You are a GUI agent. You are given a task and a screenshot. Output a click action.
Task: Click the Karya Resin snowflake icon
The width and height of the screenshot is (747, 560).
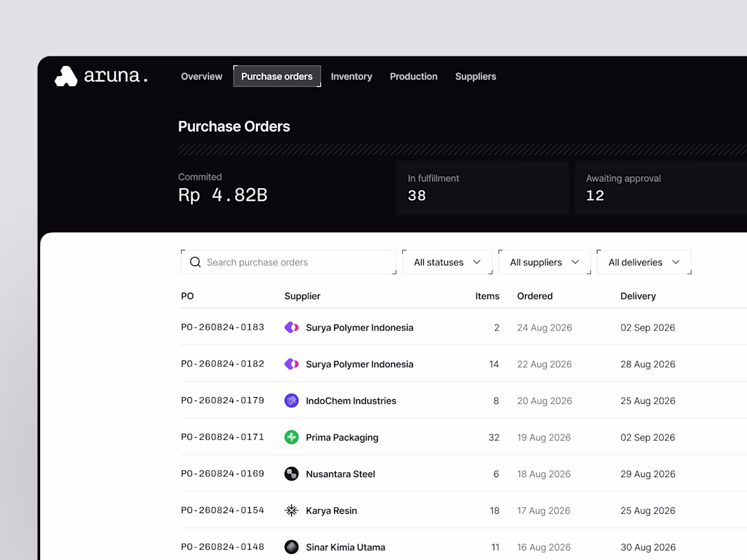(x=291, y=510)
